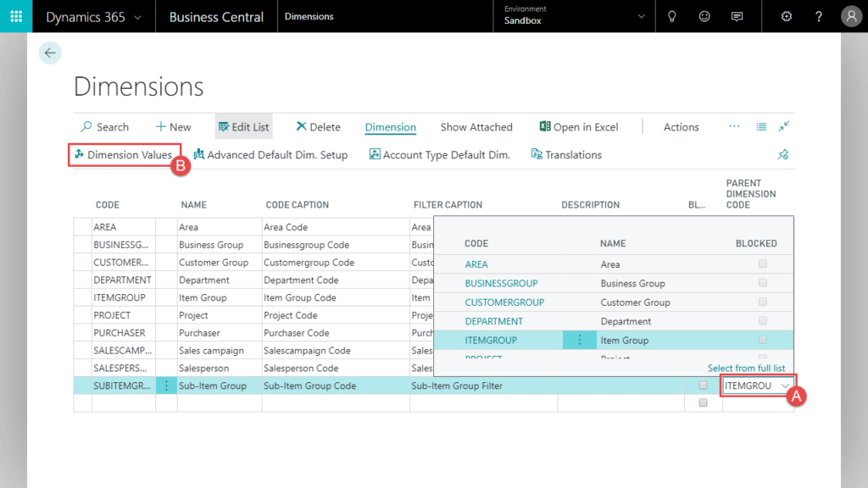Select CUSTOMERGROUP in the lookup list
868x488 pixels.
(504, 302)
